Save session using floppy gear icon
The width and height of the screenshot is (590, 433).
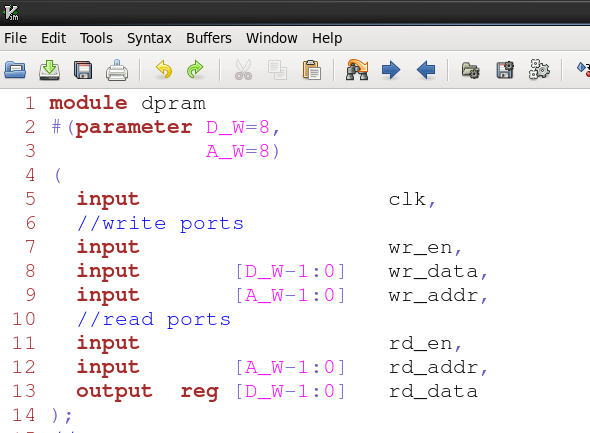click(x=505, y=70)
